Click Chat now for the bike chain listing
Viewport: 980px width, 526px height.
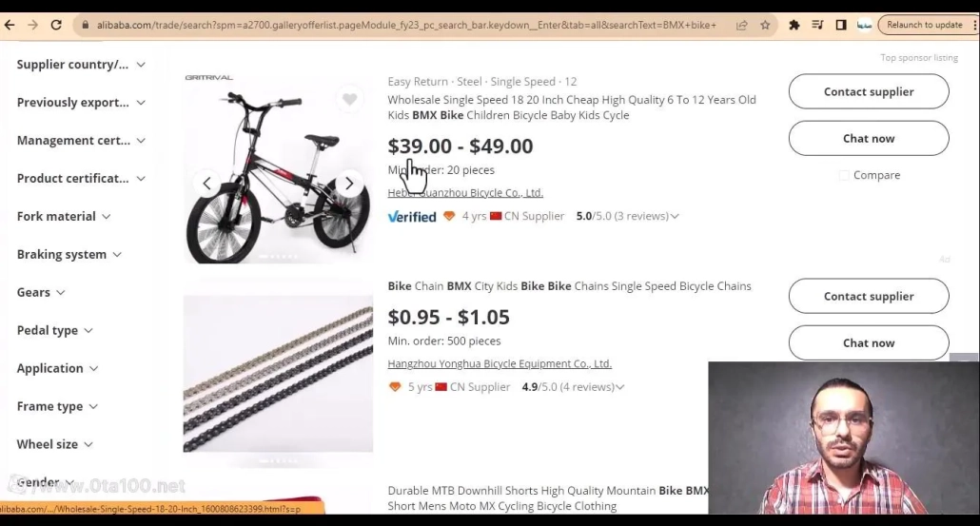click(x=868, y=342)
